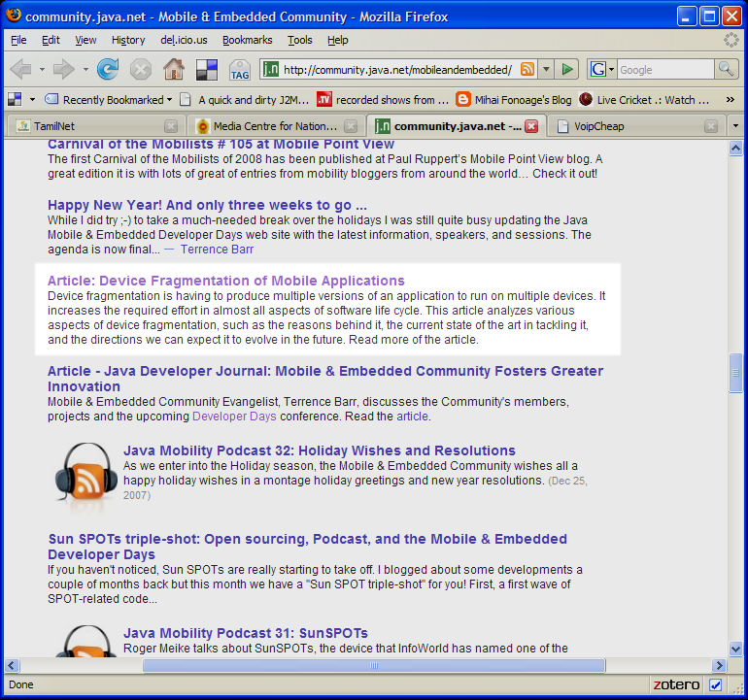Click the RSS feed icon in address bar
The width and height of the screenshot is (748, 700).
point(527,69)
